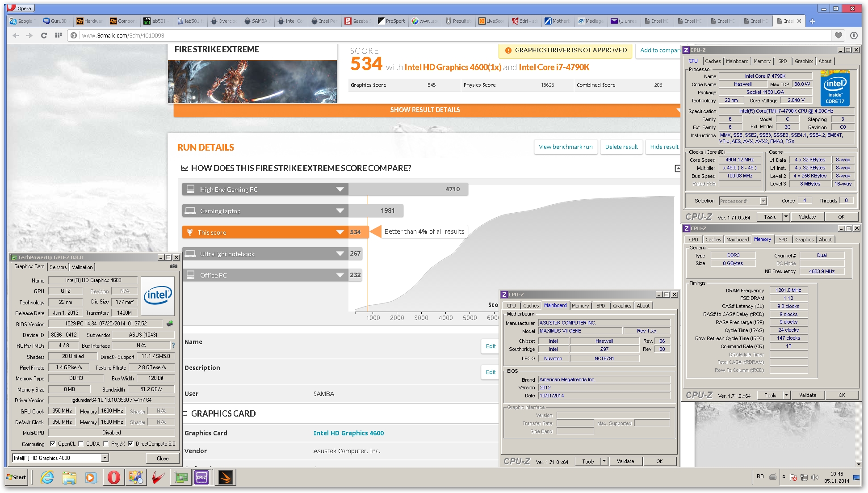Click View benchmark run button
868x493 pixels.
coord(566,147)
